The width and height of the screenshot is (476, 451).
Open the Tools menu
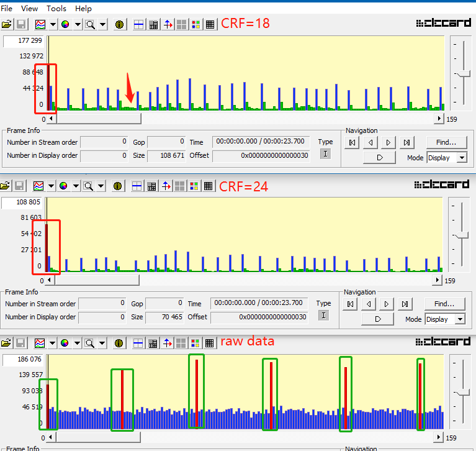pyautogui.click(x=56, y=9)
